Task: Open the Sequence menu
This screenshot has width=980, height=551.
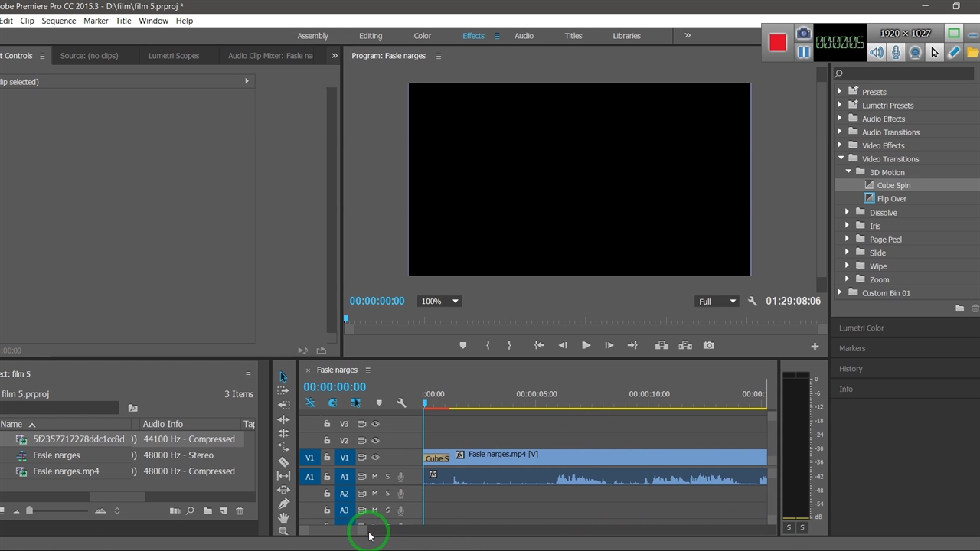Action: coord(58,21)
